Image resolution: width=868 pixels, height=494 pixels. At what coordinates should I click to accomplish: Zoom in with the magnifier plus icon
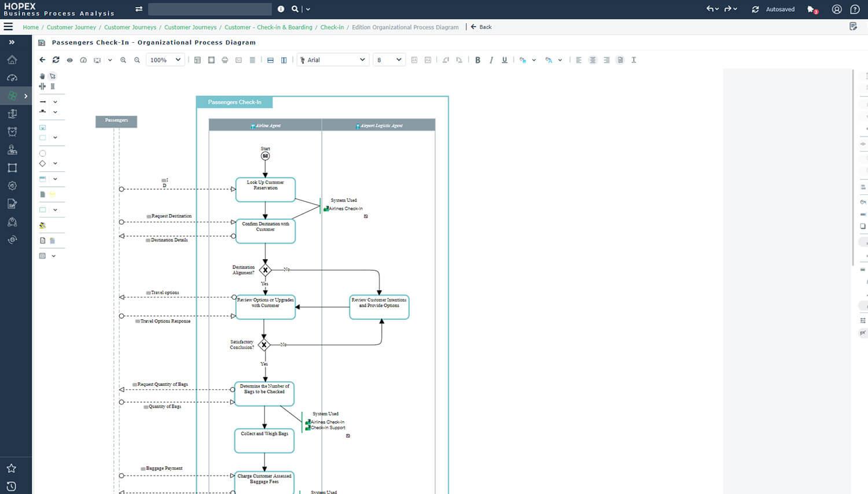click(123, 60)
